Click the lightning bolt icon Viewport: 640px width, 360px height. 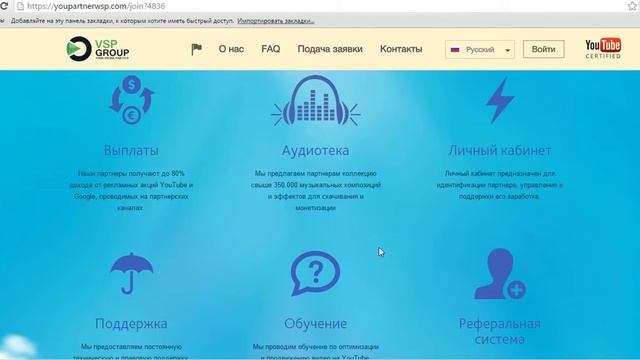point(500,100)
